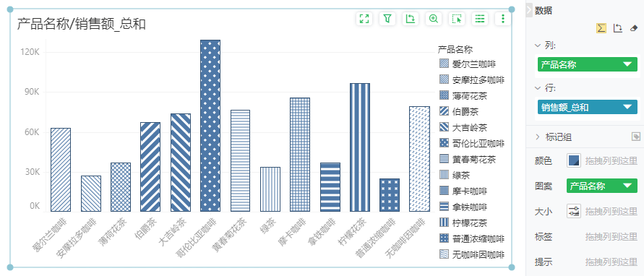Image resolution: width=644 pixels, height=276 pixels.
Task: Click the tallest 哥伦比亚咖啡 bar
Action: tap(210, 126)
